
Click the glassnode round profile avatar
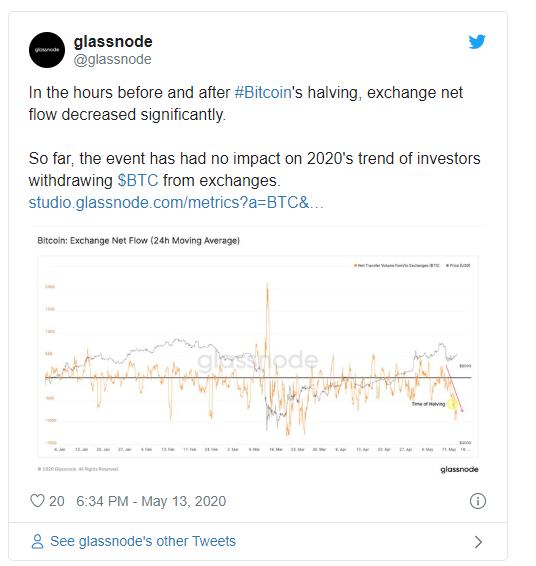[x=47, y=50]
